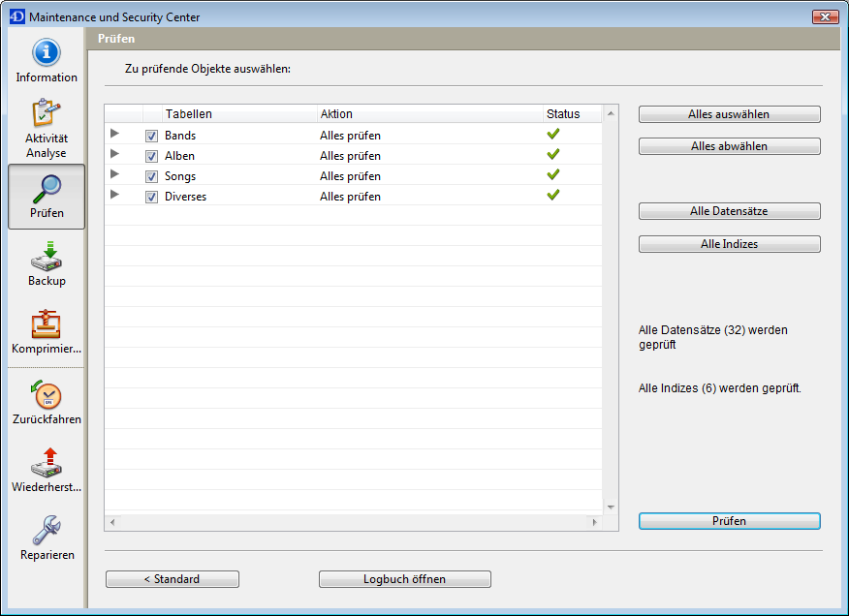Open the log via Logbuch öffnen
Viewport: 849px width, 616px height.
tap(405, 579)
